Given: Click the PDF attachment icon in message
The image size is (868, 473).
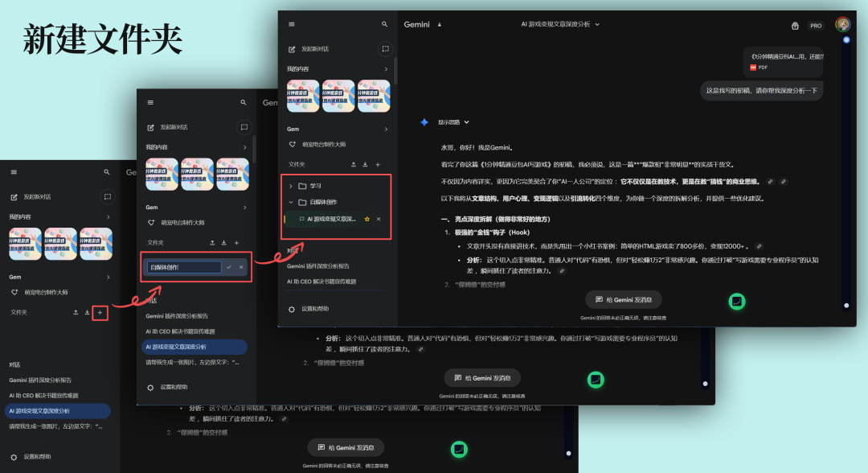Looking at the screenshot, I should 753,68.
